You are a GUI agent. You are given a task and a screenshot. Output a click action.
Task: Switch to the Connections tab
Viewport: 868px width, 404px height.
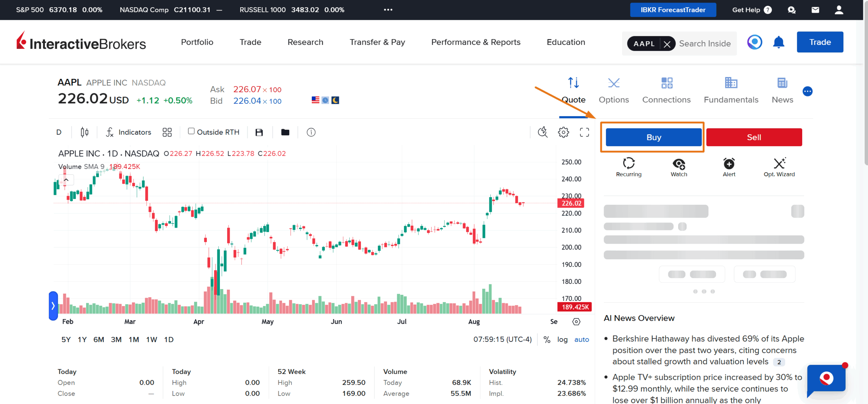click(666, 91)
